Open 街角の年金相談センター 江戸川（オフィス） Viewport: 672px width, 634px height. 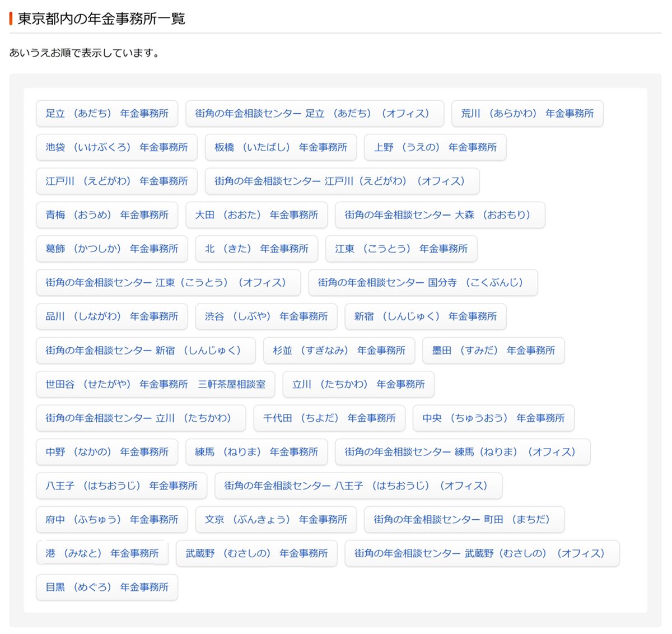[342, 181]
